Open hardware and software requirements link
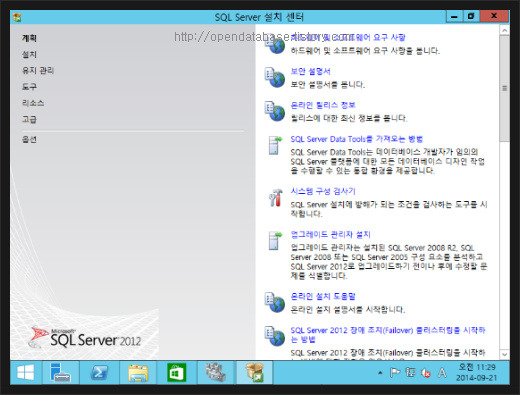Screen dimensions: 520x395 tap(348, 37)
